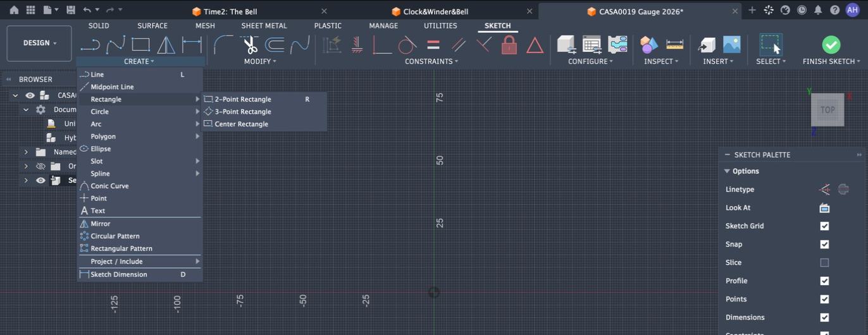Open a new design tab with plus button

(752, 10)
